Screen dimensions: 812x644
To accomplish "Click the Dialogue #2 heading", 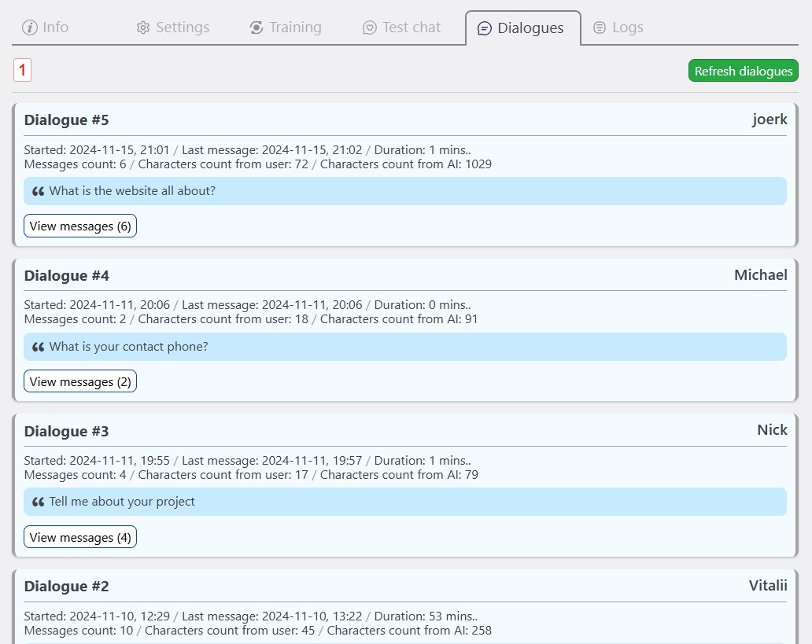I will (x=66, y=586).
